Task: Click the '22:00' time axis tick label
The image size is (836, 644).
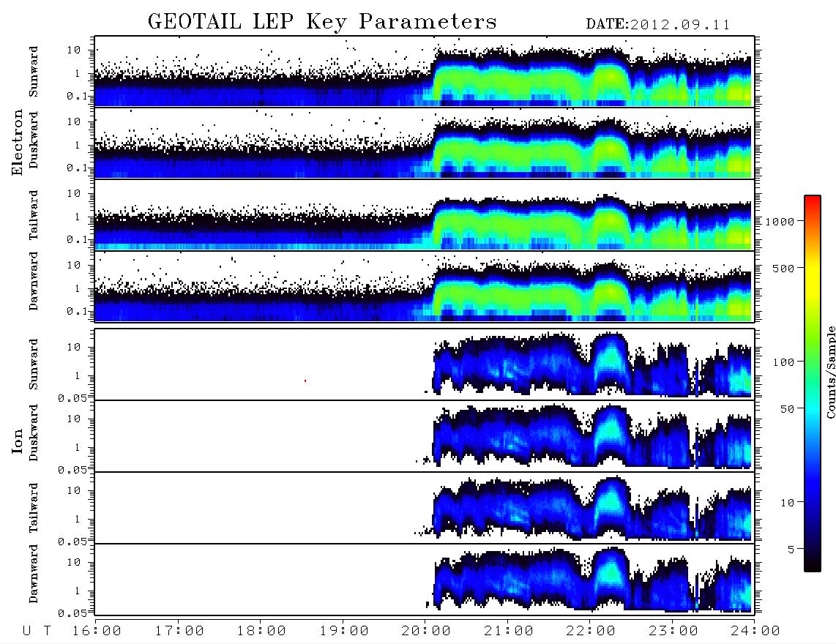Action: pyautogui.click(x=591, y=632)
